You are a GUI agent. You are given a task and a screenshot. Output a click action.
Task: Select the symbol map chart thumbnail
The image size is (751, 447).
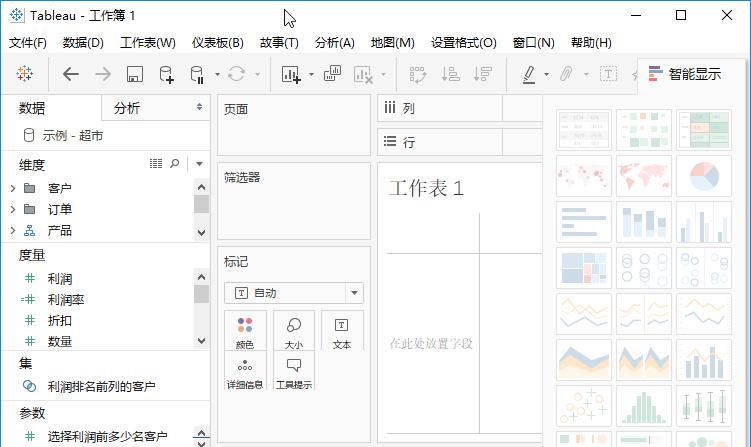pos(584,176)
